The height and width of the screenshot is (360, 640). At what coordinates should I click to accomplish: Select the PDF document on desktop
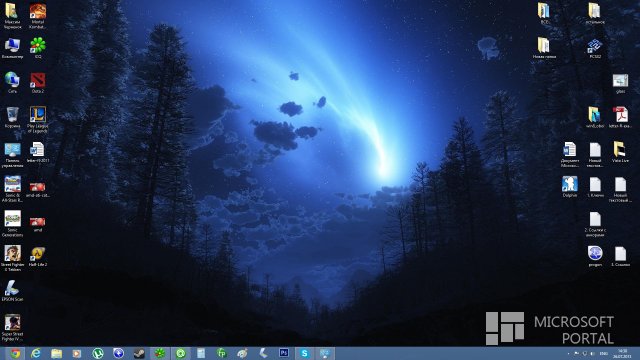pyautogui.click(x=620, y=118)
